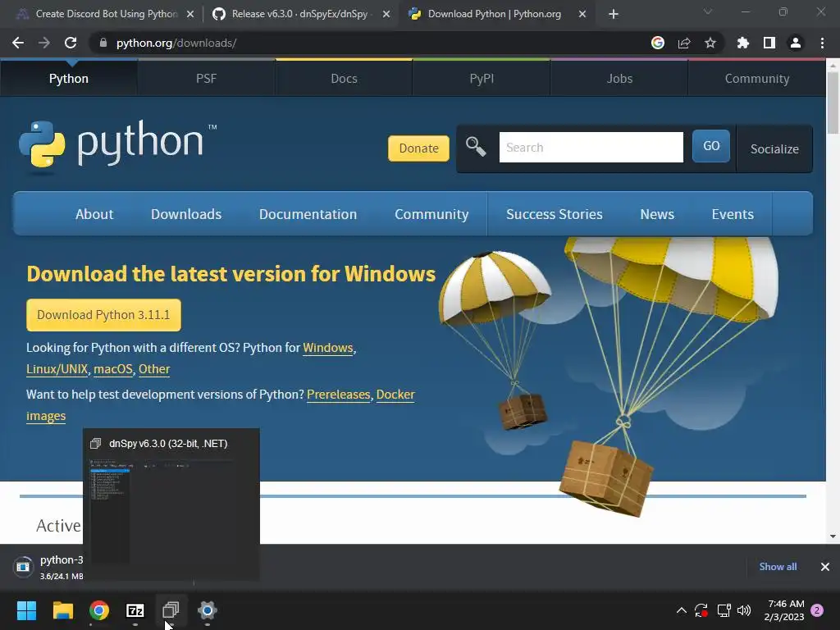This screenshot has height=630, width=840.
Task: Open the Jobs top navigation tab
Action: pos(619,78)
